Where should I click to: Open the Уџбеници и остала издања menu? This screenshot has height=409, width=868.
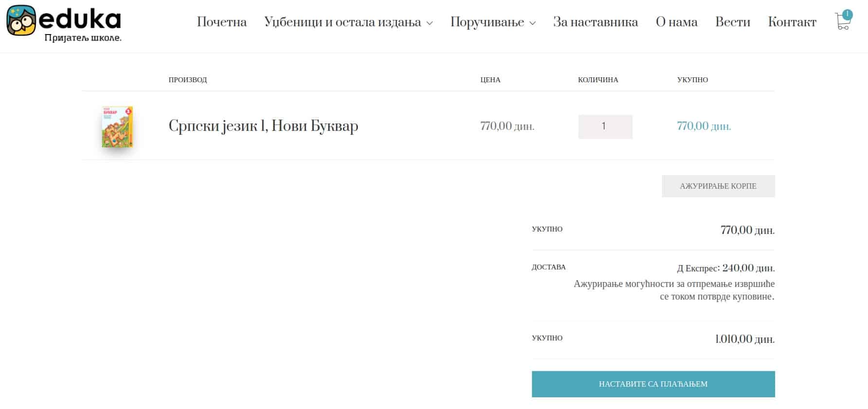pos(343,22)
